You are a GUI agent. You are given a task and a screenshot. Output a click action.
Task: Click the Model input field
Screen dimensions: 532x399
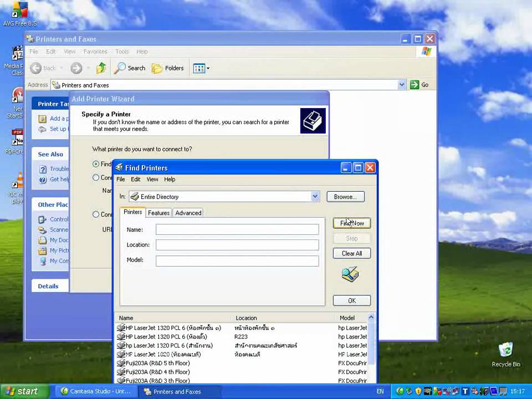coord(237,260)
